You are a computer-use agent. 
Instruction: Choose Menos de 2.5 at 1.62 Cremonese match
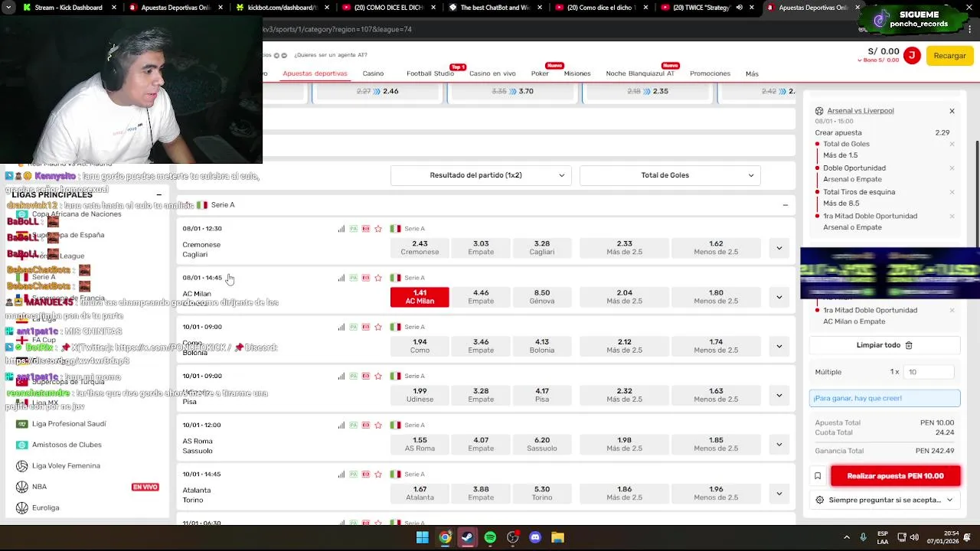tap(716, 247)
